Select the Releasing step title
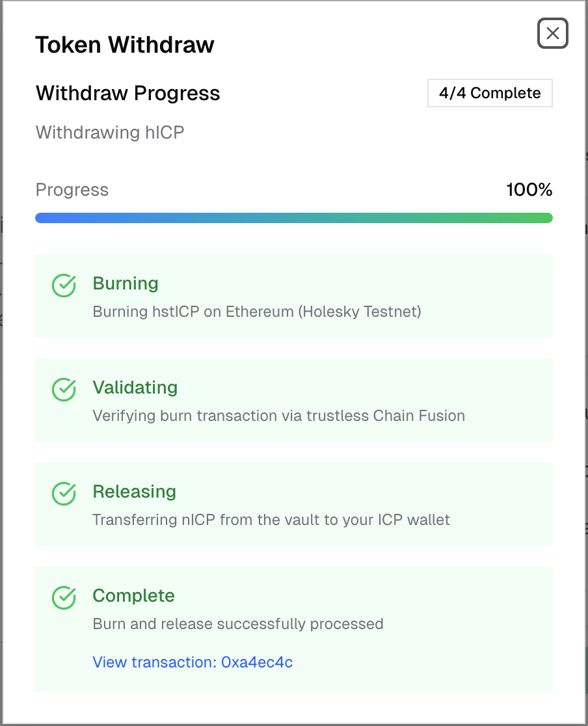 [x=135, y=492]
